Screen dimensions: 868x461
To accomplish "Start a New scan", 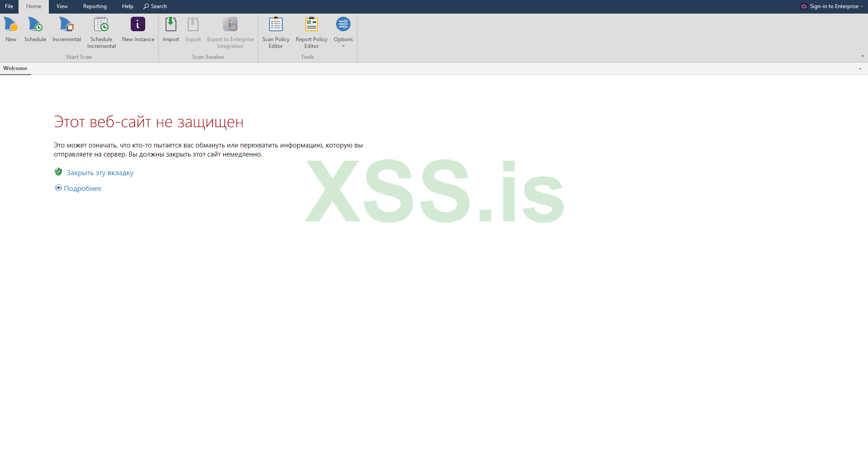I will tap(11, 30).
